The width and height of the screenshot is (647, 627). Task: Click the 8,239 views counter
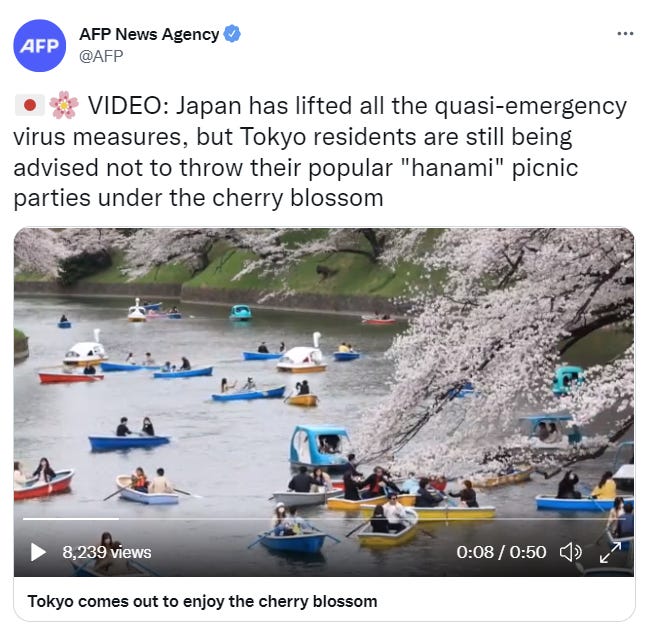(x=107, y=552)
